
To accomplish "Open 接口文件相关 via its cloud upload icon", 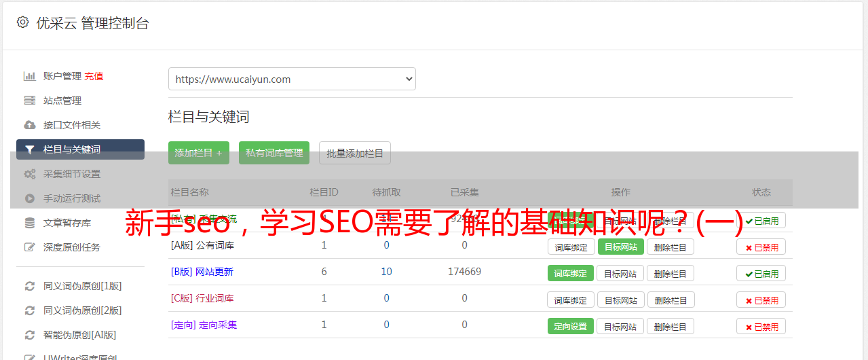I will click(x=29, y=125).
